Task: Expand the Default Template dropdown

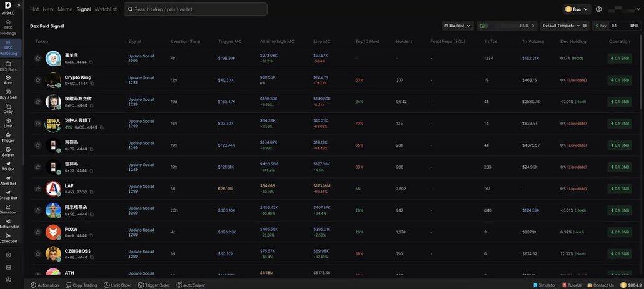Action: click(x=561, y=26)
